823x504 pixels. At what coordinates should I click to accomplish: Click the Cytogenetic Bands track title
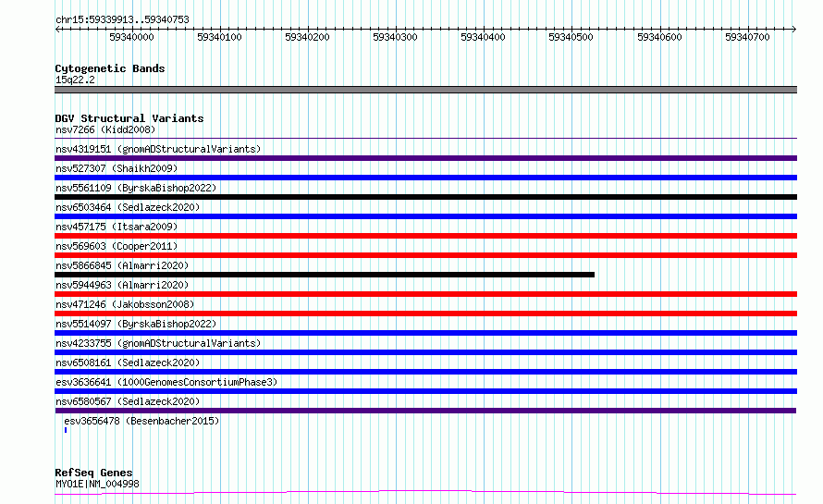(x=110, y=68)
